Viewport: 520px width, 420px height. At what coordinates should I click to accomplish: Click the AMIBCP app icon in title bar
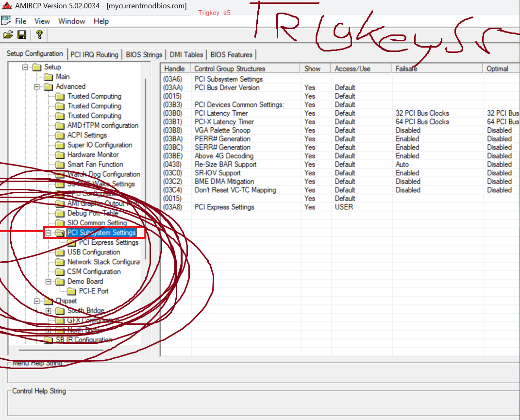pos(6,6)
